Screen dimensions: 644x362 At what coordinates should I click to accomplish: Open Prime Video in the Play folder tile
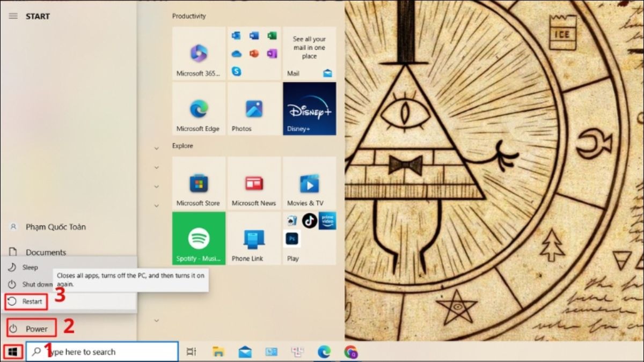click(327, 220)
